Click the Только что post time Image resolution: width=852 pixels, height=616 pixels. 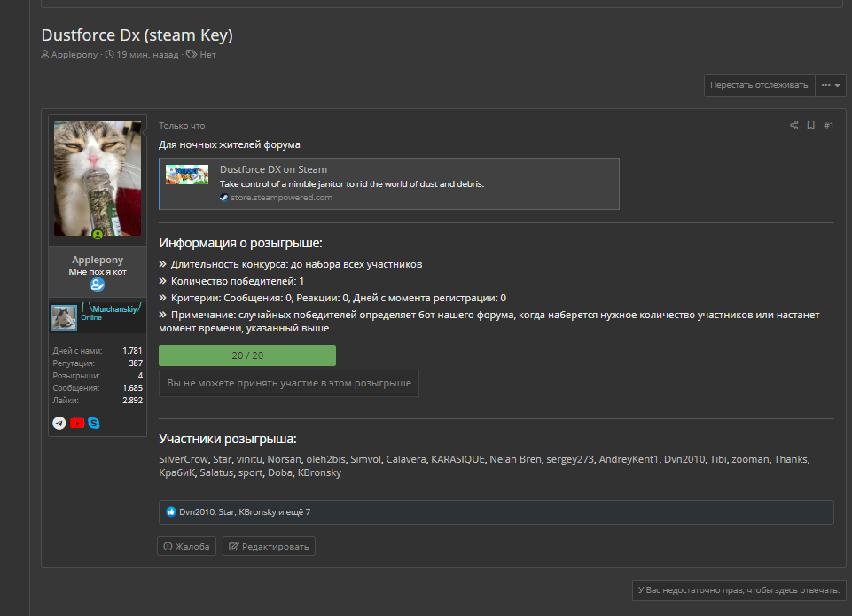click(x=182, y=126)
